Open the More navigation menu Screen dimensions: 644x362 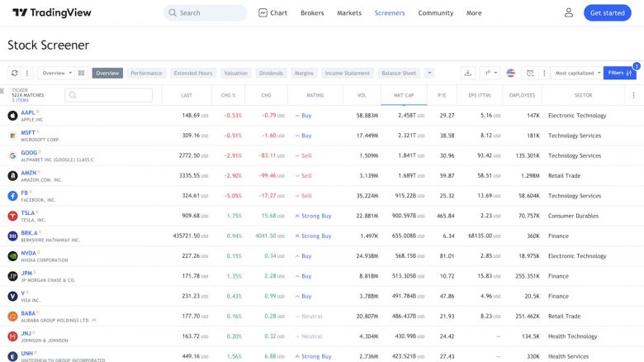pos(474,12)
